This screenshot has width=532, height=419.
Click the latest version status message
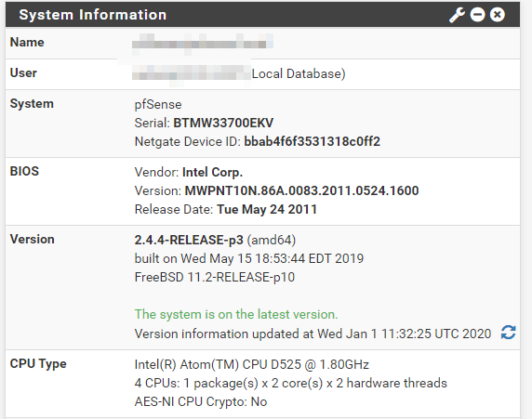pos(236,314)
